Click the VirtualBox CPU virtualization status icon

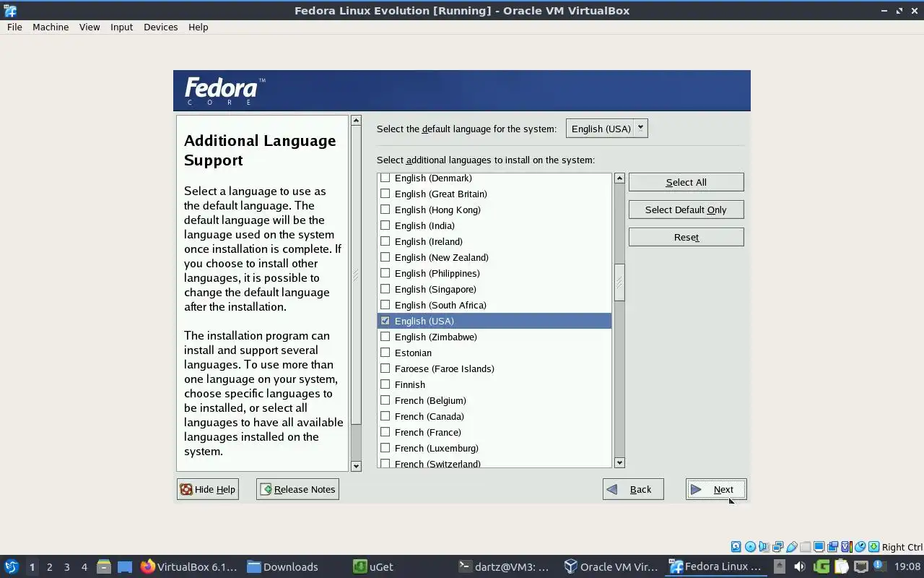pyautogui.click(x=847, y=547)
